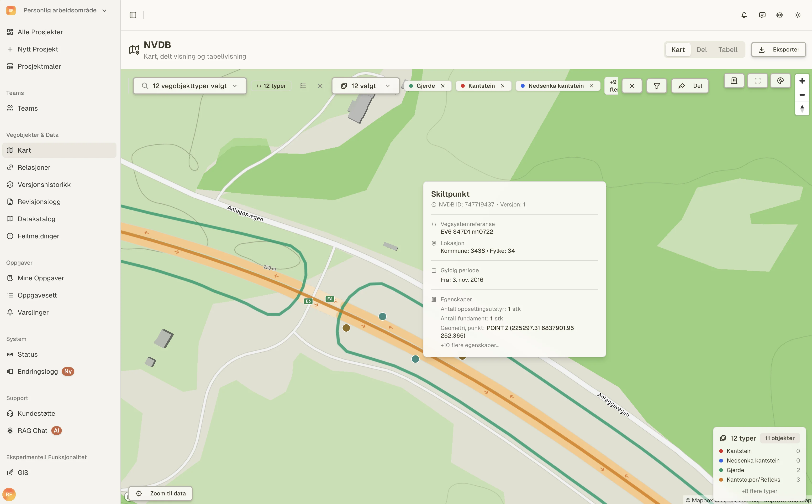This screenshot has height=504, width=812.
Task: Enter fullscreen map mode
Action: click(757, 81)
